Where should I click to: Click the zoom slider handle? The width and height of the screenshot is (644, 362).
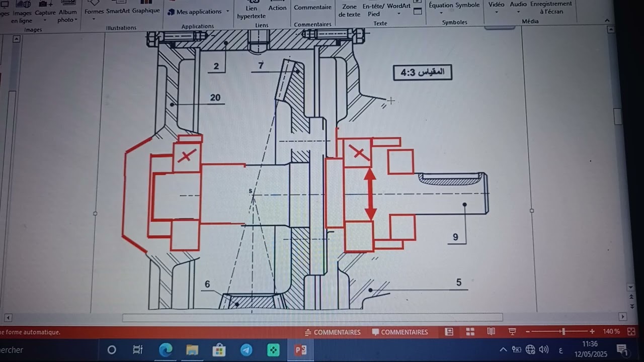[x=563, y=332]
